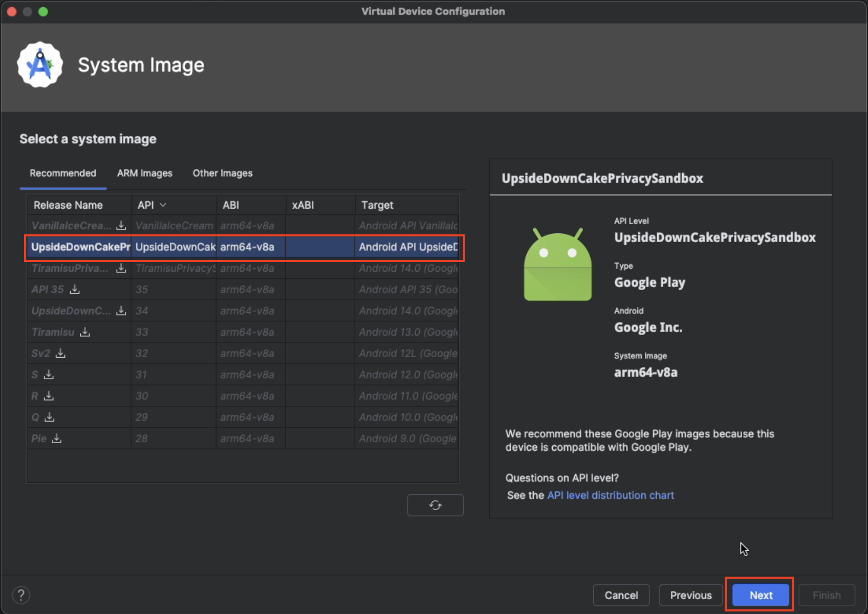Click the Android 13.0 target cell
Viewport: 868px width, 614px height.
click(x=407, y=332)
